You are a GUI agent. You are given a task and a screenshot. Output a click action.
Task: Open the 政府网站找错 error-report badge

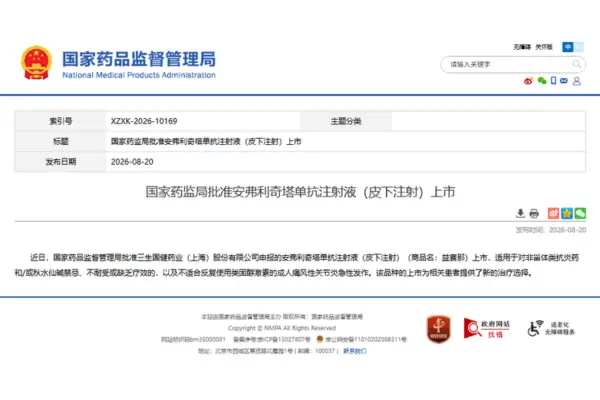[x=486, y=328]
